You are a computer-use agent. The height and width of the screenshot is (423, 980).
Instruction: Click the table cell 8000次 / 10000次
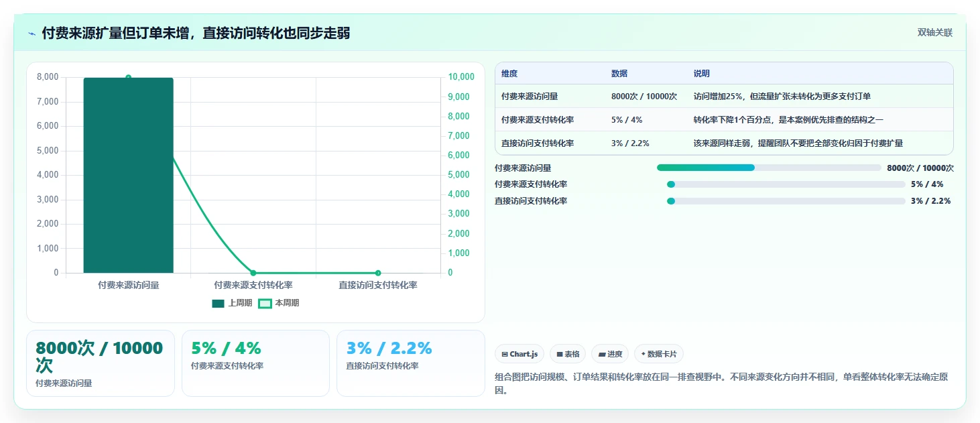click(x=644, y=97)
